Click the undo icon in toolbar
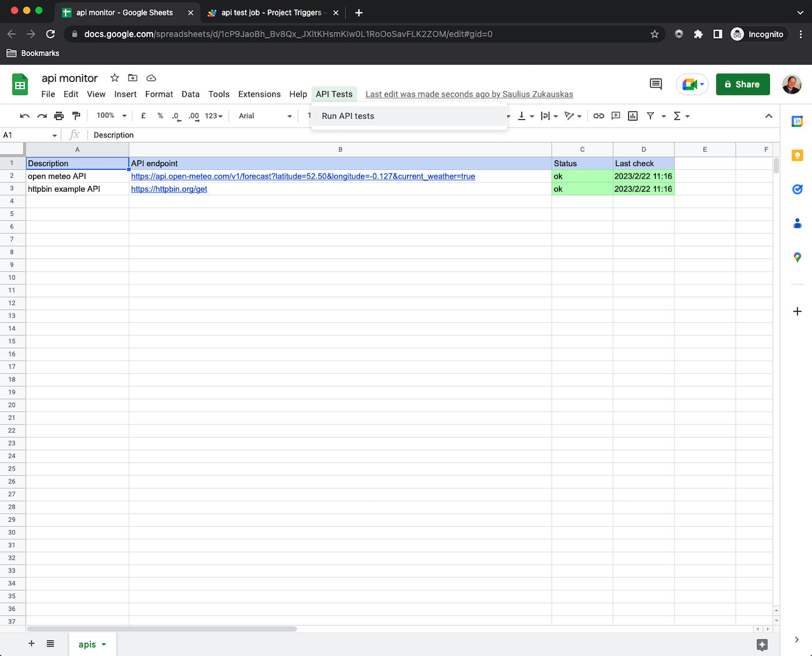Image resolution: width=812 pixels, height=656 pixels. (25, 116)
